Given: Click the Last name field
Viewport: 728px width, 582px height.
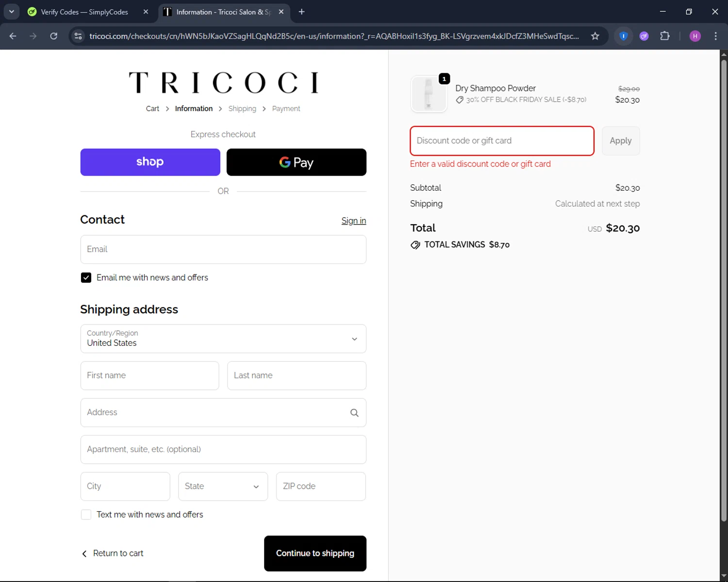Looking at the screenshot, I should (x=297, y=375).
